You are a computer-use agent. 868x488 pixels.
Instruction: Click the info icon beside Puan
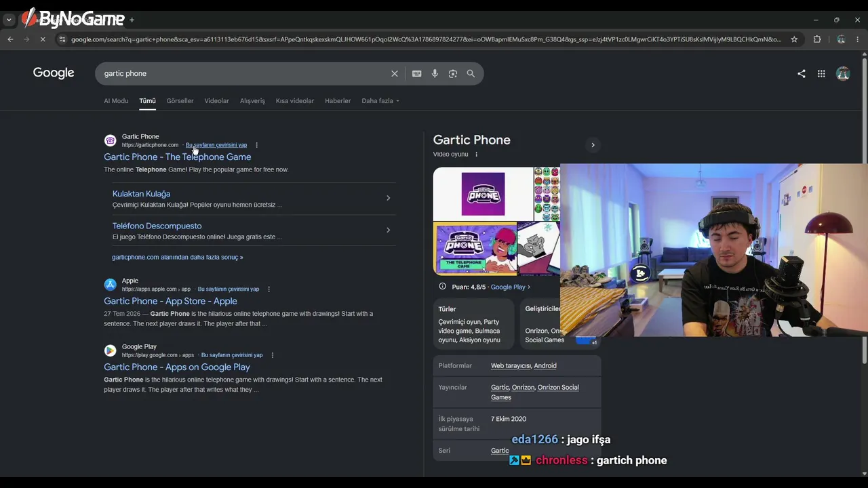click(442, 287)
